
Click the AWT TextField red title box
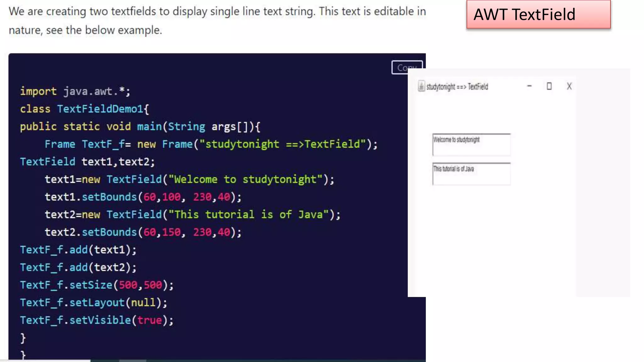[538, 14]
